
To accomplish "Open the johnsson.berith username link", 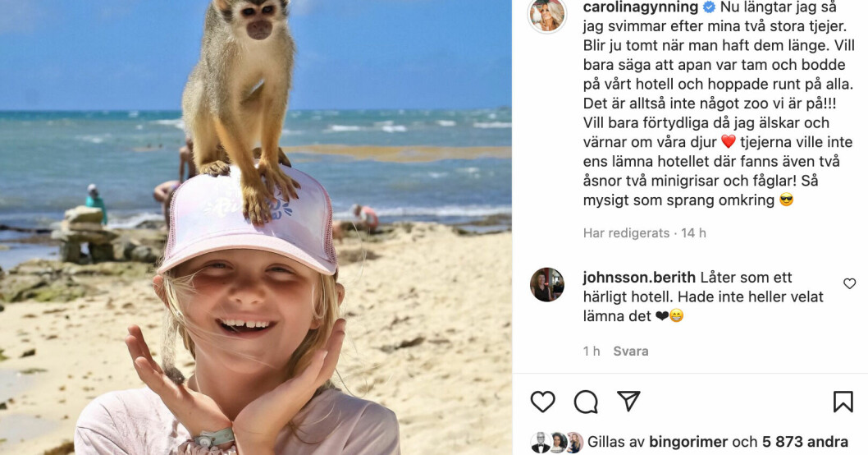I will coord(639,277).
